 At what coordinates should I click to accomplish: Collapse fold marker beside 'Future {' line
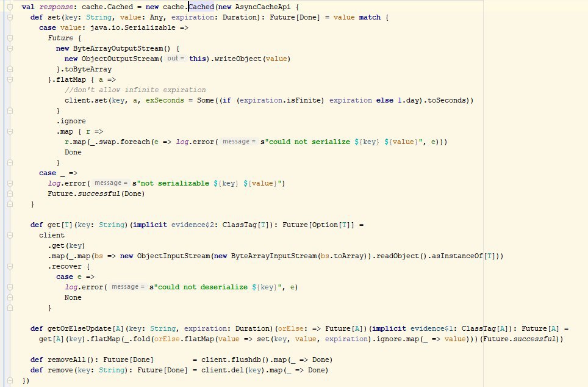pyautogui.click(x=10, y=38)
